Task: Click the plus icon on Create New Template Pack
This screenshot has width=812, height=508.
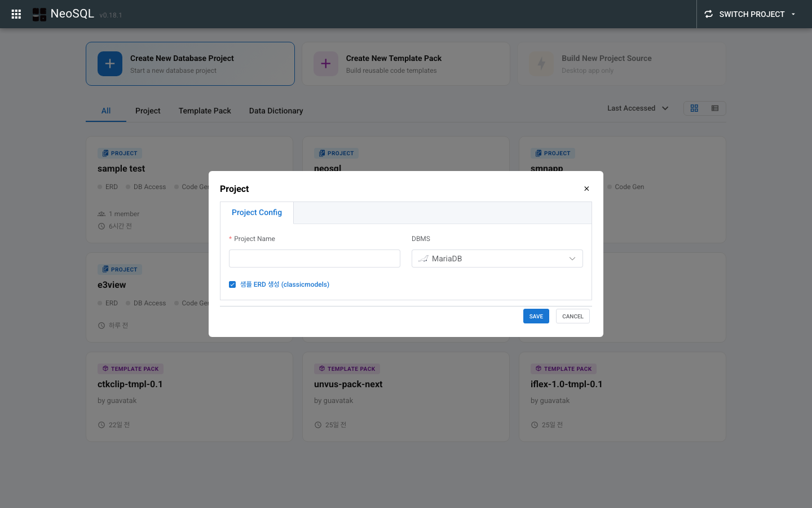Action: click(x=326, y=63)
